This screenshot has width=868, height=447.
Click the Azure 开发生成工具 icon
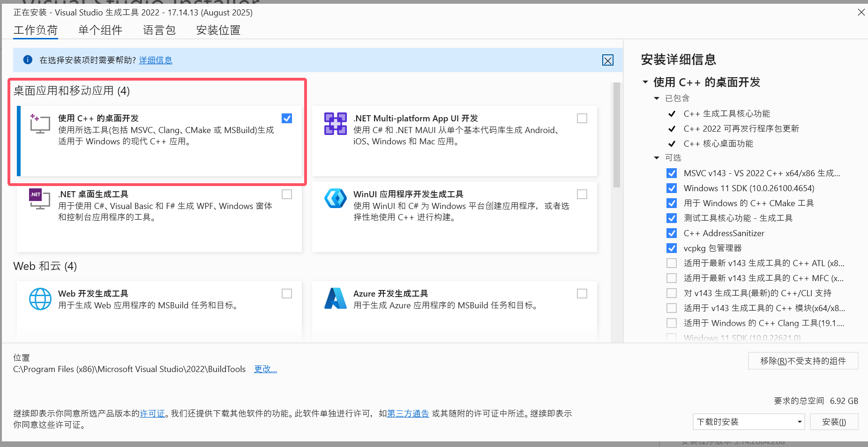[x=336, y=298]
